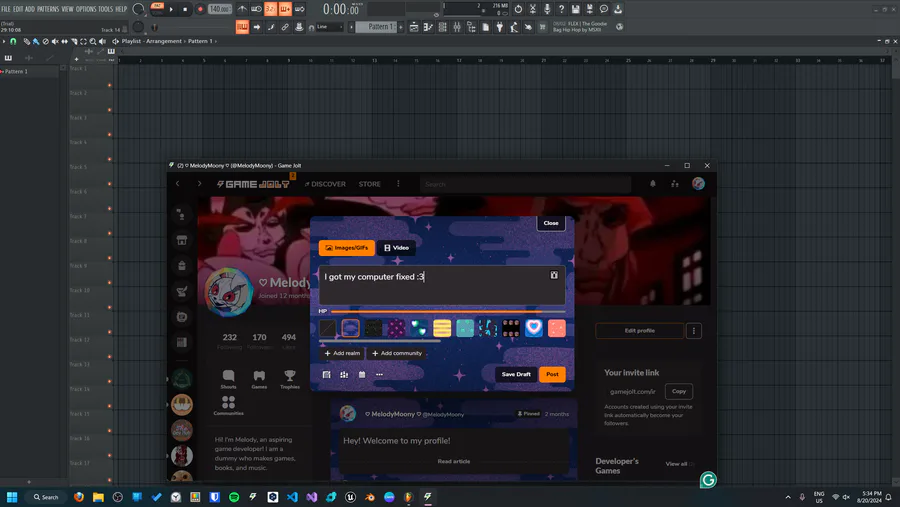Select the Images/GIFs tab in post composer
Image resolution: width=900 pixels, height=507 pixels.
coord(347,248)
